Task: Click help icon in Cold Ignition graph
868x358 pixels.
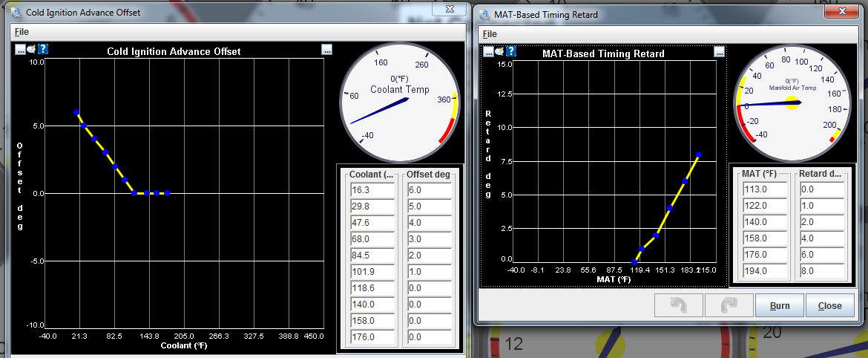Action: click(x=43, y=49)
